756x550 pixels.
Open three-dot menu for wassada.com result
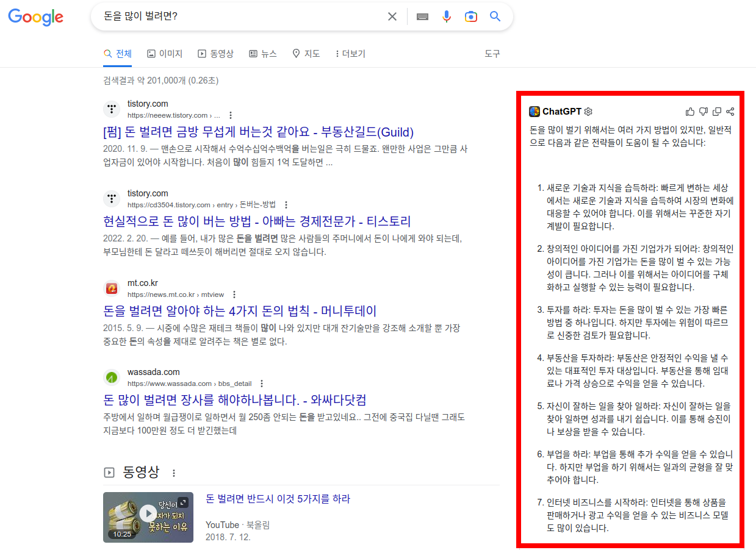pos(262,384)
